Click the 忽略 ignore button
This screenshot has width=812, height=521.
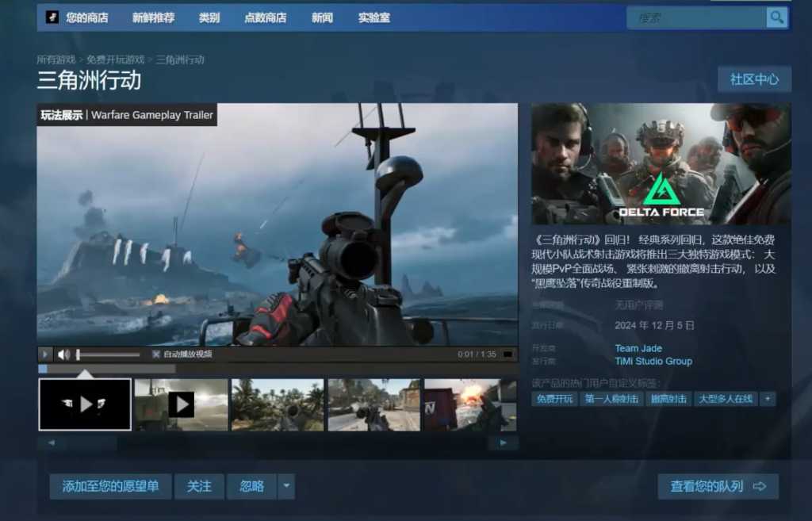pyautogui.click(x=251, y=486)
